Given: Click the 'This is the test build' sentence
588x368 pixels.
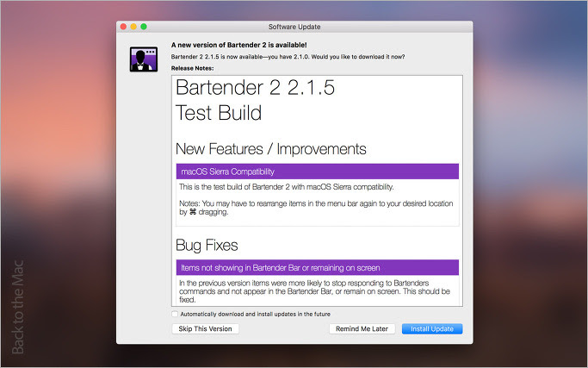Looking at the screenshot, I should 286,187.
